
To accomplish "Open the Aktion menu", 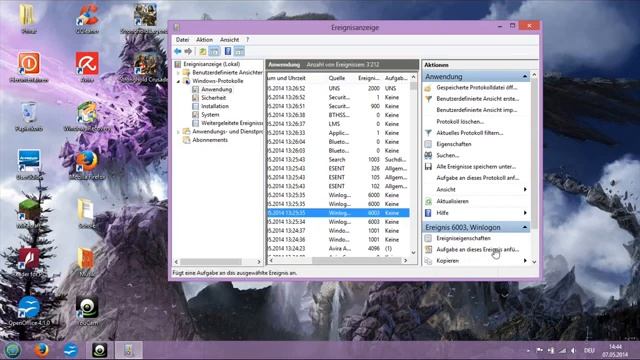I will tap(204, 40).
